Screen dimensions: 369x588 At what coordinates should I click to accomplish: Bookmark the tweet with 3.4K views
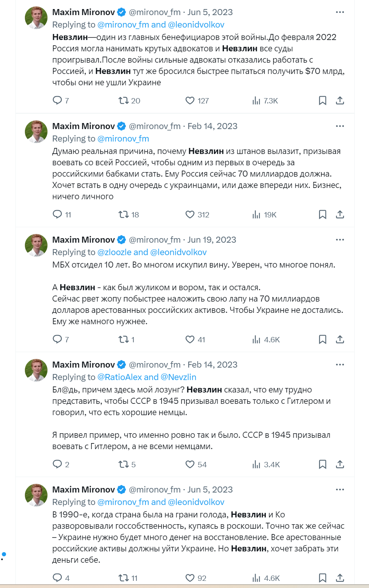pos(322,465)
